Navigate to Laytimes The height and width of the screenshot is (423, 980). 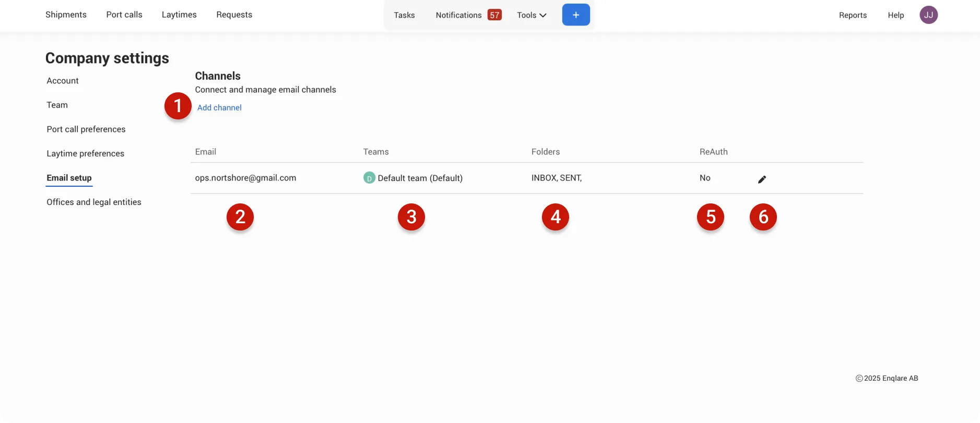tap(179, 15)
